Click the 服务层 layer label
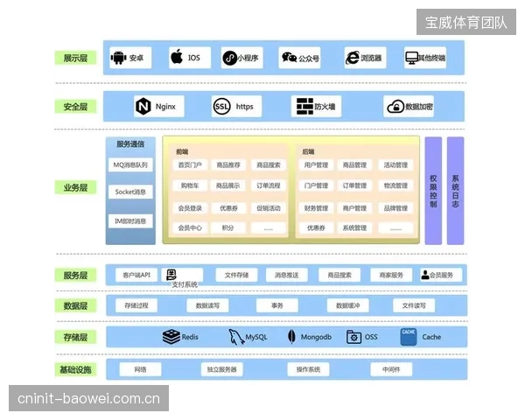This screenshot has width=525, height=420. 75,276
